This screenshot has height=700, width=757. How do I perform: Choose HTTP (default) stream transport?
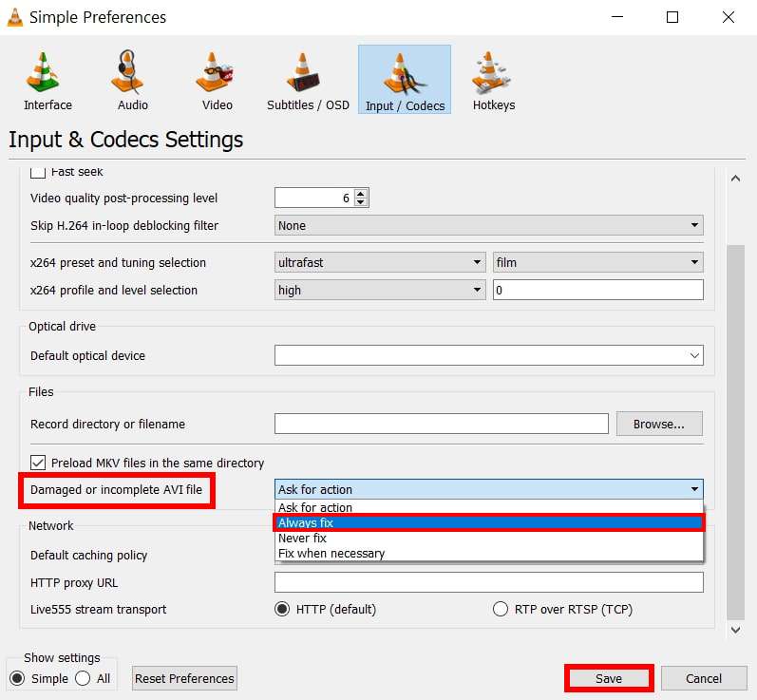(x=282, y=609)
